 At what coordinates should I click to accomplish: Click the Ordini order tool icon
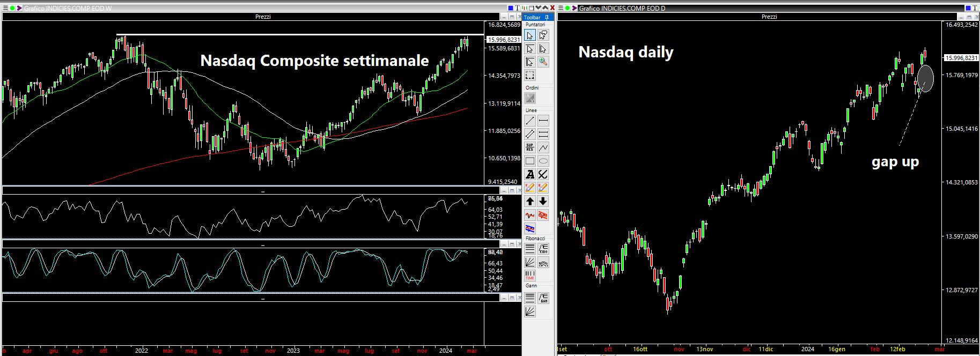tap(530, 98)
